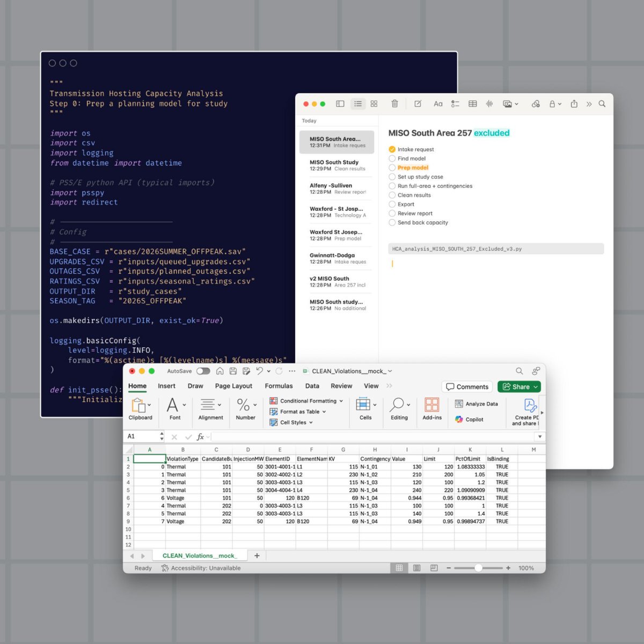The width and height of the screenshot is (644, 644).
Task: Toggle the Notes sidebar icon
Action: tap(340, 104)
